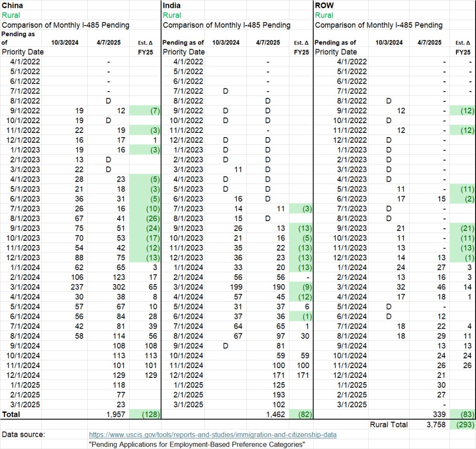
Task: Select the green Rural label under China
Action: pos(11,15)
